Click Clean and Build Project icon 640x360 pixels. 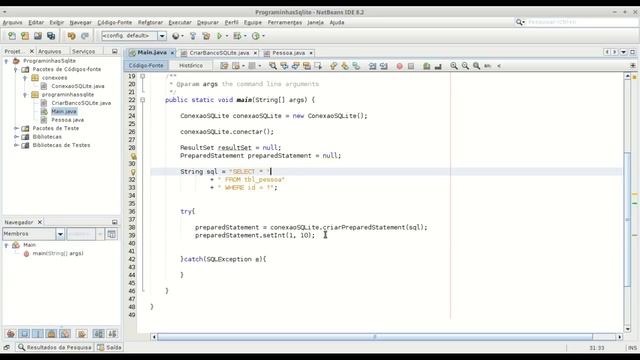tap(206, 36)
